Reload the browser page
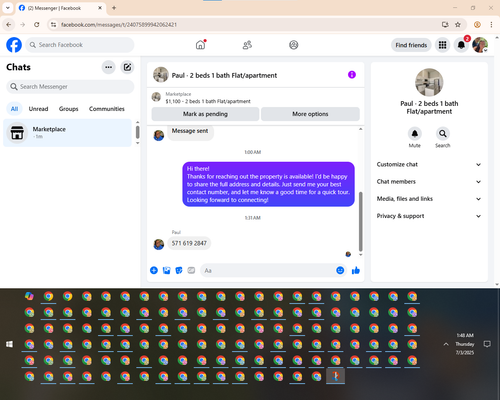Screen dimensions: 500x400 pos(37,25)
